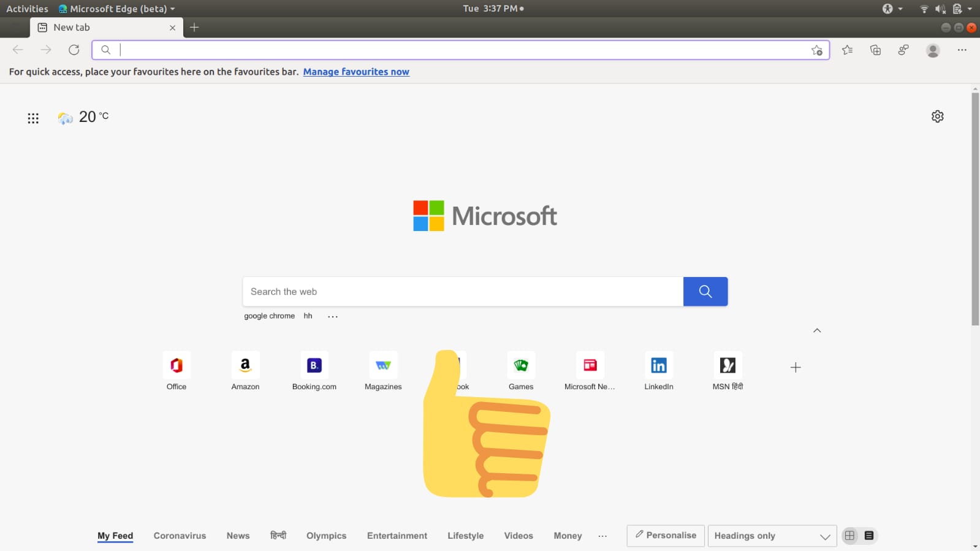Click the hh recent search
Viewport: 980px width, 551px height.
click(x=308, y=316)
